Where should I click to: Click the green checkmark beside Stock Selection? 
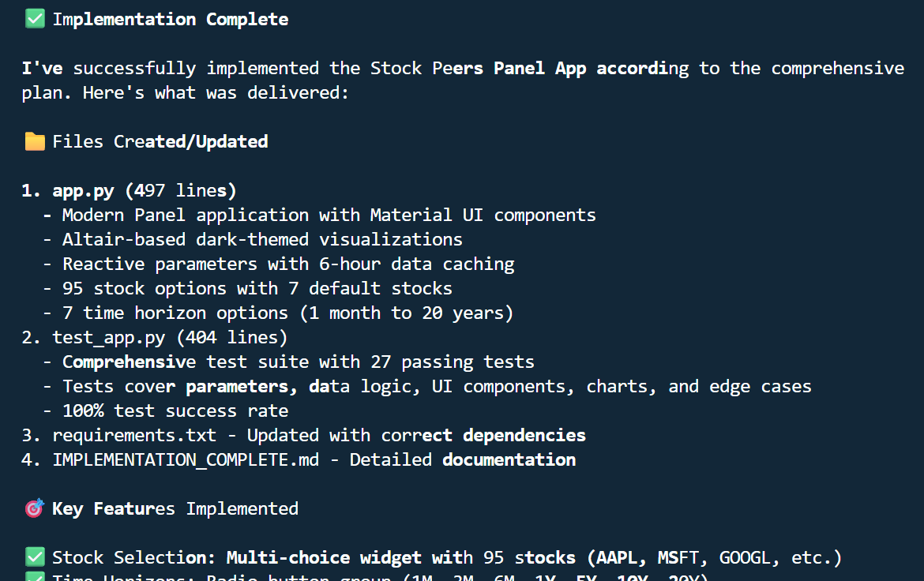point(35,557)
